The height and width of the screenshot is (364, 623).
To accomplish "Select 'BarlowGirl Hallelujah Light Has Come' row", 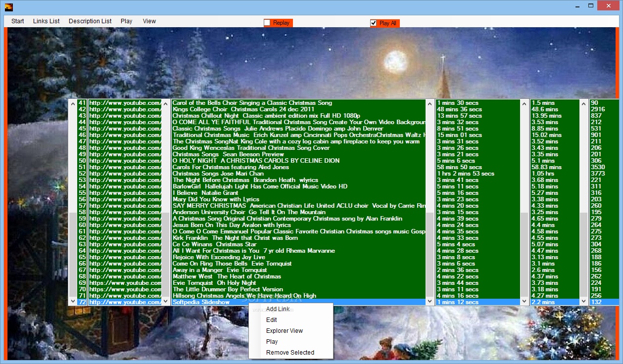I will point(298,186).
